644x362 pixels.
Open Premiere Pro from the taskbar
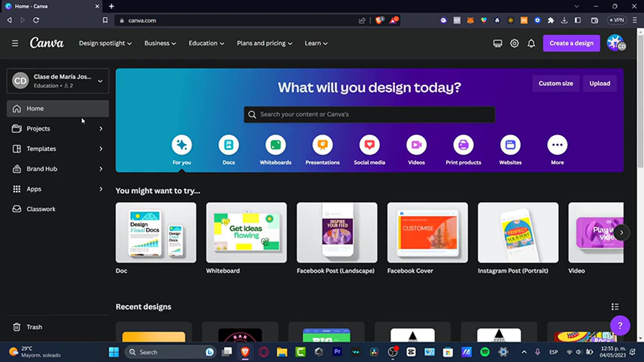click(x=337, y=352)
